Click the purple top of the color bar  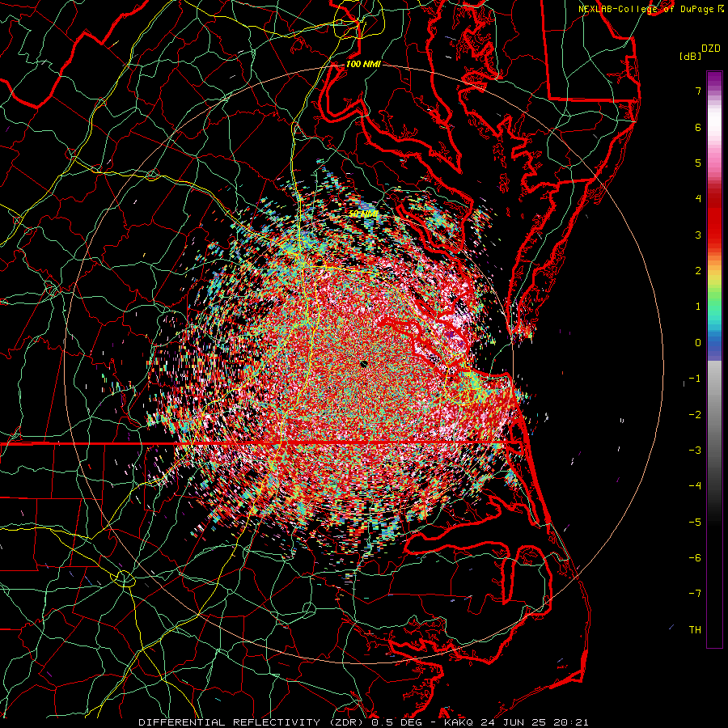click(x=714, y=78)
